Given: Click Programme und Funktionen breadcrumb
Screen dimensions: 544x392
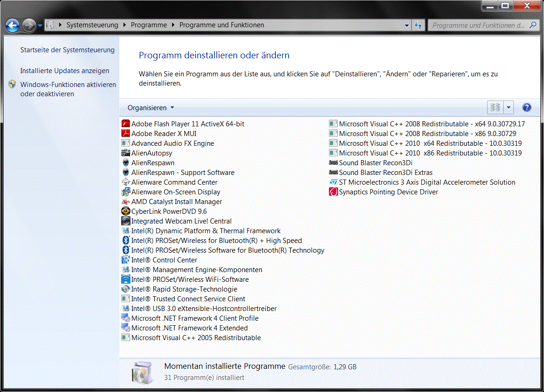Looking at the screenshot, I should point(222,25).
